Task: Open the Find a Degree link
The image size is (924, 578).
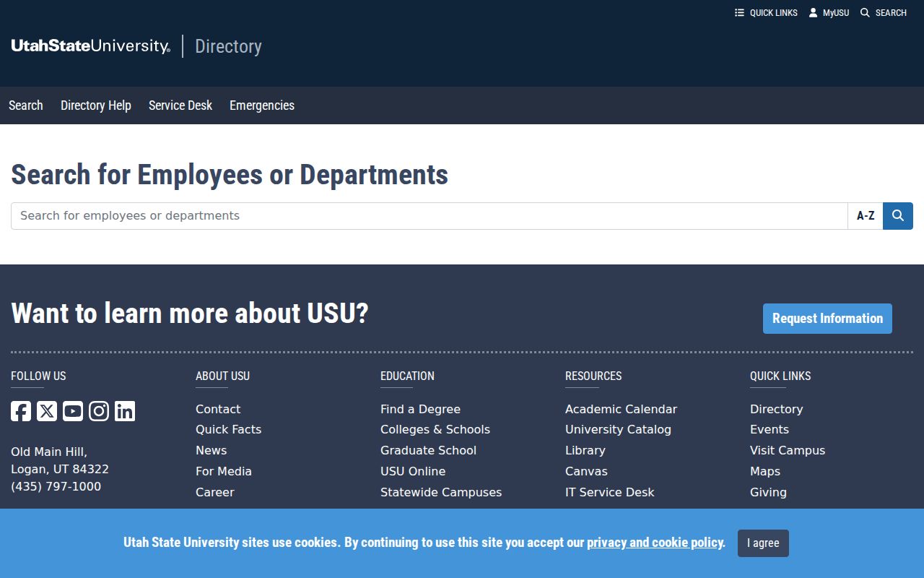Action: (420, 409)
